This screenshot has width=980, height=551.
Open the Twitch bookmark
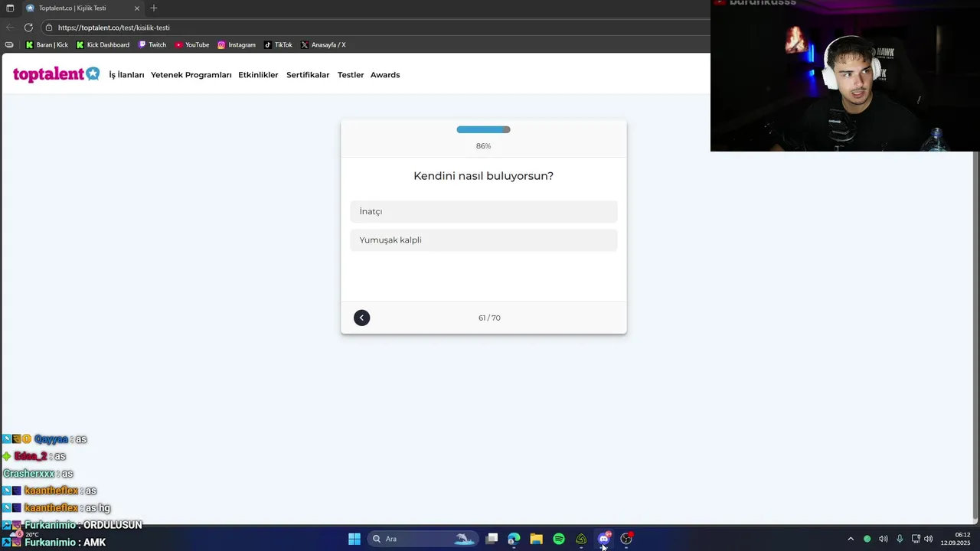pyautogui.click(x=152, y=45)
